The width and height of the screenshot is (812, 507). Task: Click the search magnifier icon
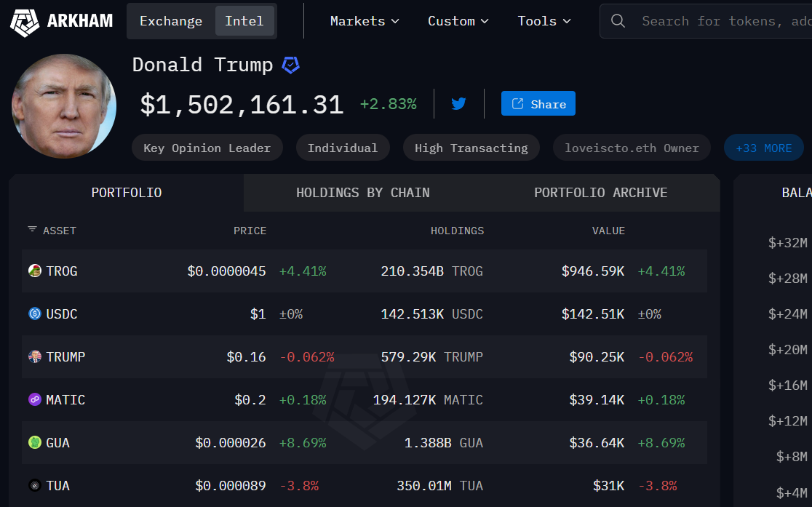[x=618, y=21]
